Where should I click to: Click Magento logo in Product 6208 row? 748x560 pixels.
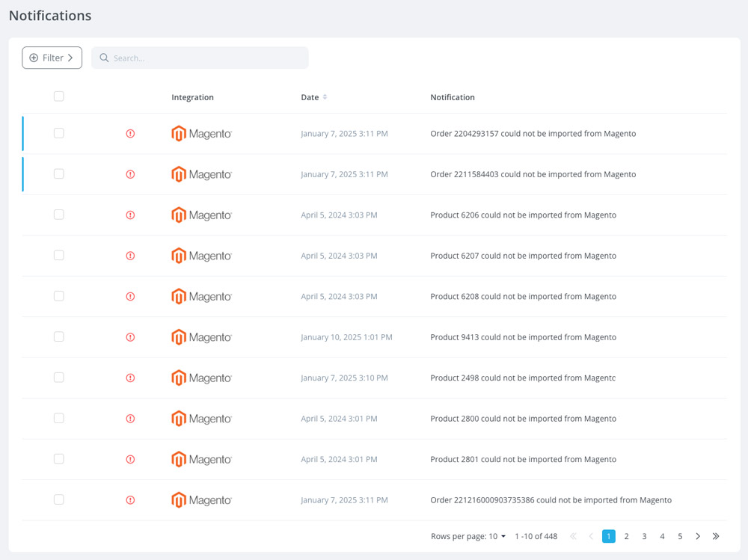point(201,297)
